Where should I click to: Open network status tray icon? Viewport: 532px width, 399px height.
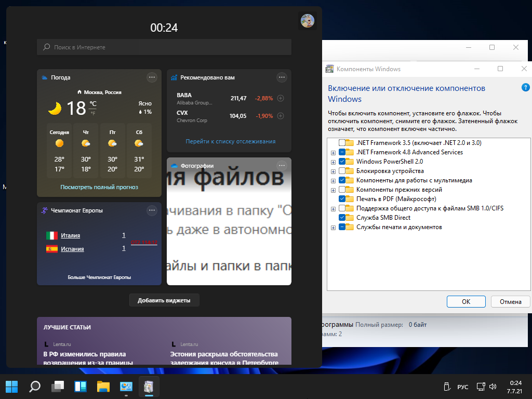click(x=481, y=387)
